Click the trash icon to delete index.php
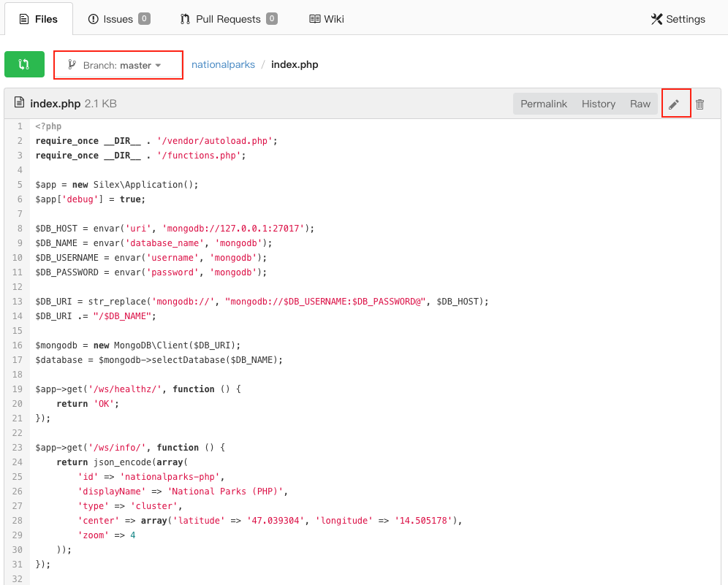The height and width of the screenshot is (585, 728). (699, 103)
